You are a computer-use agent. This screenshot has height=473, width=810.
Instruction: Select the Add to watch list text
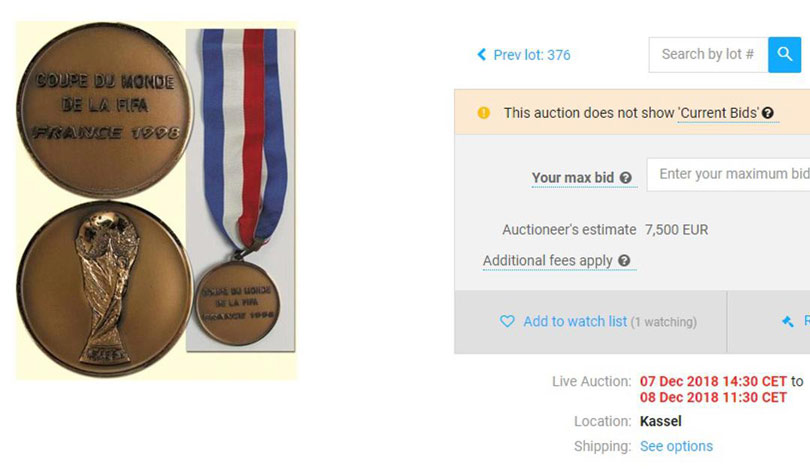click(575, 322)
